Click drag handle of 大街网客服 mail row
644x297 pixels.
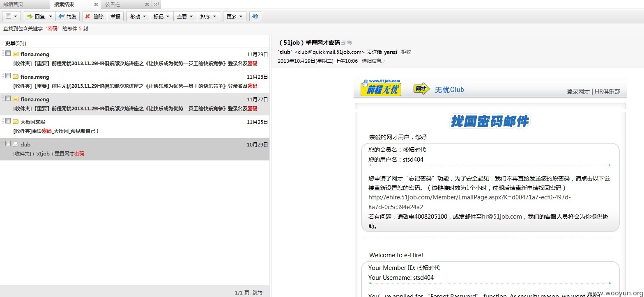[x=3, y=121]
